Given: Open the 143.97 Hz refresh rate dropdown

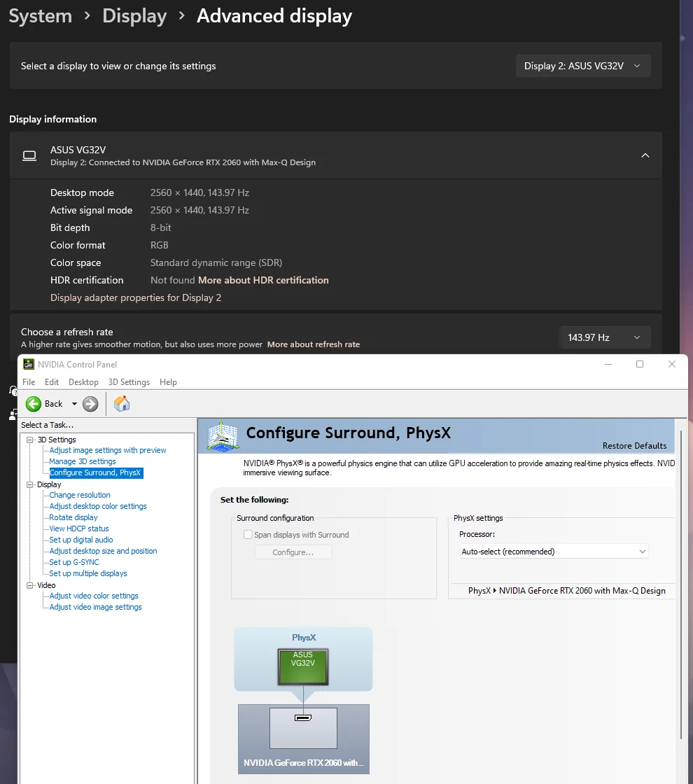Looking at the screenshot, I should tap(605, 337).
